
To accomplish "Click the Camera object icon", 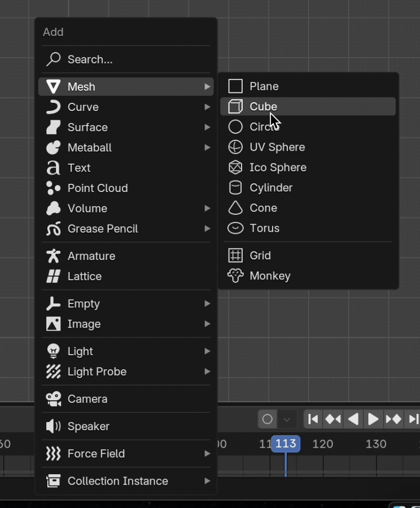I will 53,399.
